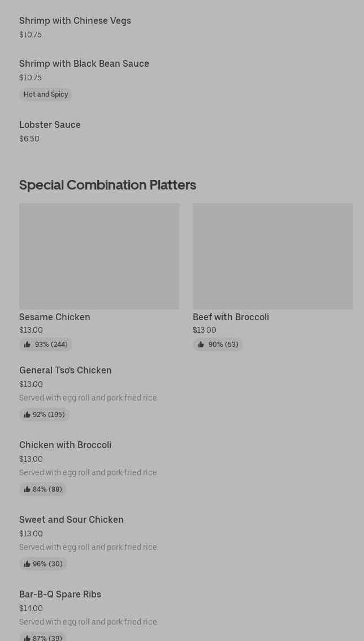
Task: Click the 93% (244) rating badge
Action: click(46, 345)
